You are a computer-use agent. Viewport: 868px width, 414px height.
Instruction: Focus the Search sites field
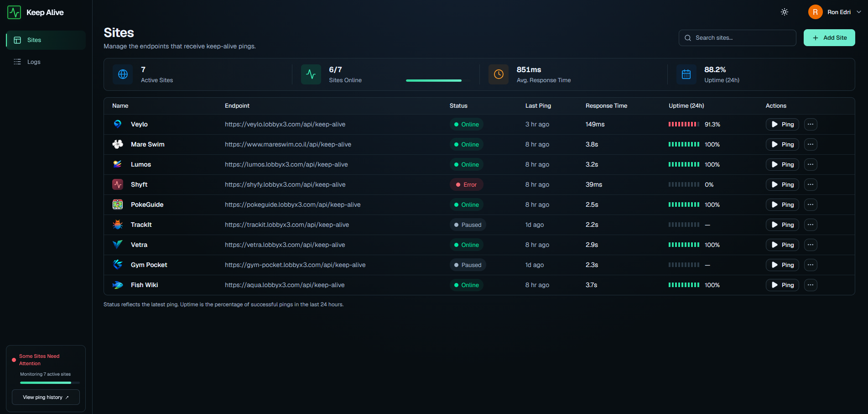click(737, 38)
